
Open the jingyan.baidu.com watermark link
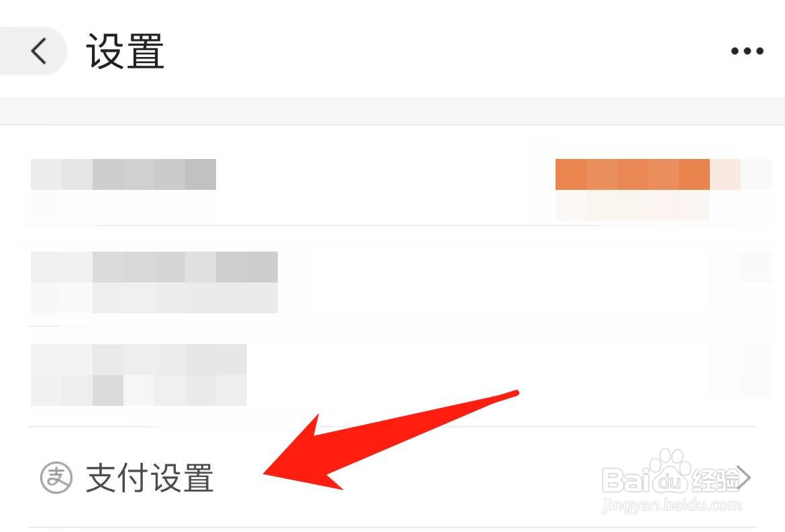[x=671, y=505]
